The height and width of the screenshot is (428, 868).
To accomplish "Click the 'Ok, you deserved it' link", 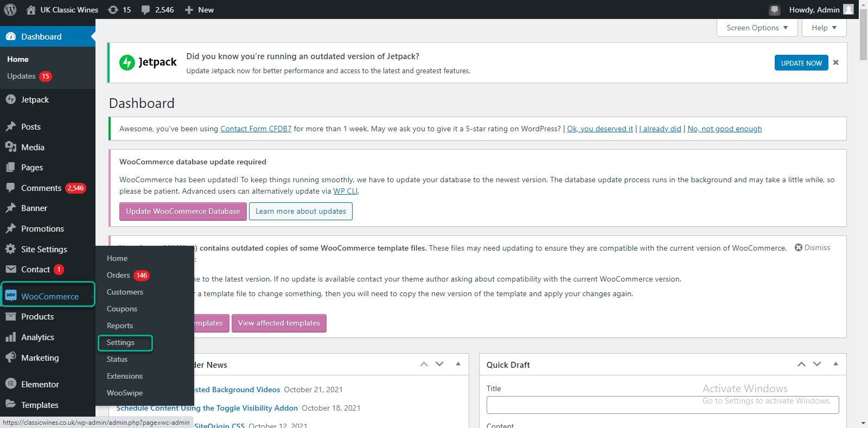I will (600, 129).
